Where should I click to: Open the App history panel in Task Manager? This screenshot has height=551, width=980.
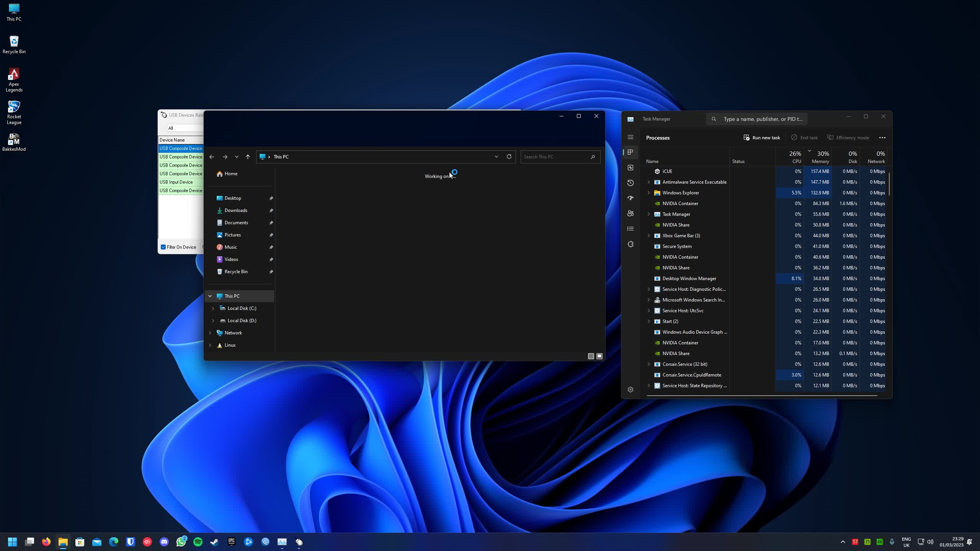(630, 183)
